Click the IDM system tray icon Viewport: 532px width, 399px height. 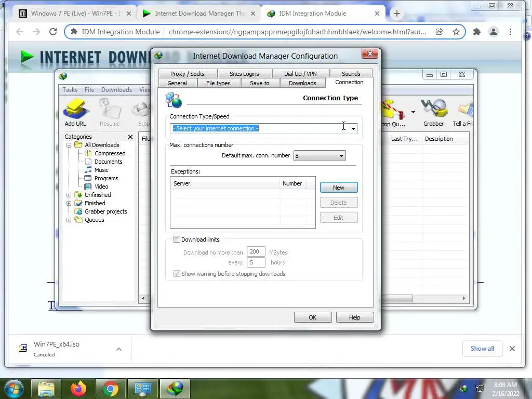464,389
